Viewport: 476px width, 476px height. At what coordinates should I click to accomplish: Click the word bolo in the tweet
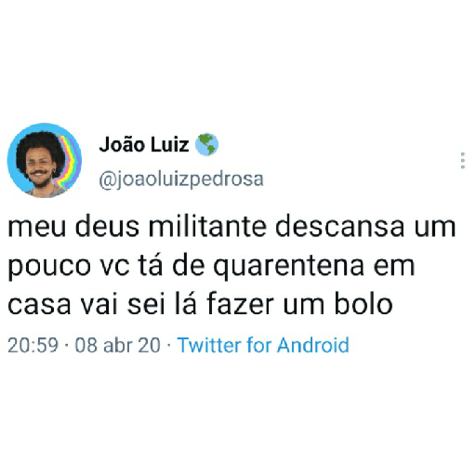pos(364,304)
